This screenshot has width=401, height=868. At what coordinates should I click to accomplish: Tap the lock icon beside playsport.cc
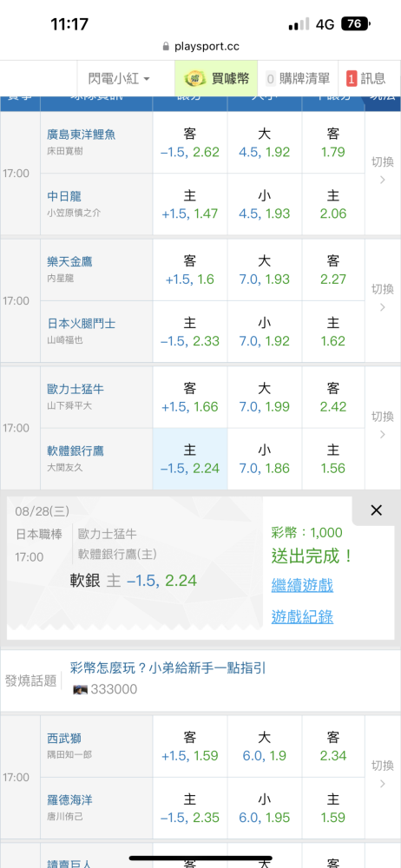pos(166,47)
